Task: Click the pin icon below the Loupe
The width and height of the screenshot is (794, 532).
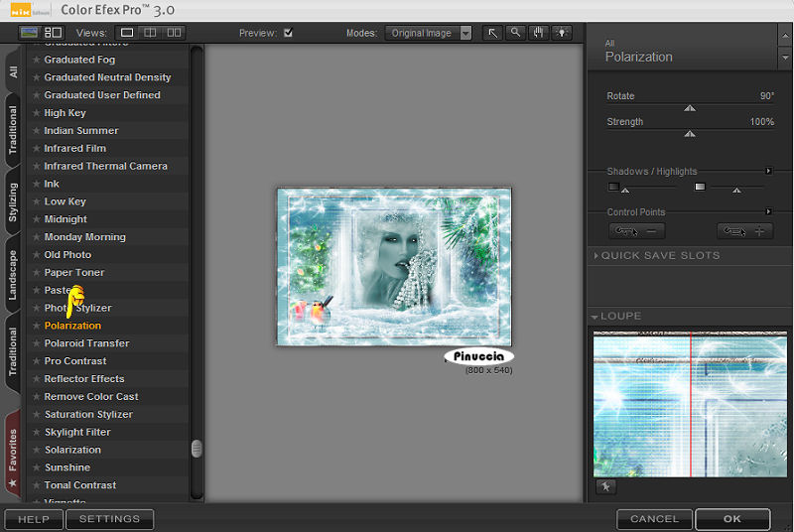Action: pos(605,486)
